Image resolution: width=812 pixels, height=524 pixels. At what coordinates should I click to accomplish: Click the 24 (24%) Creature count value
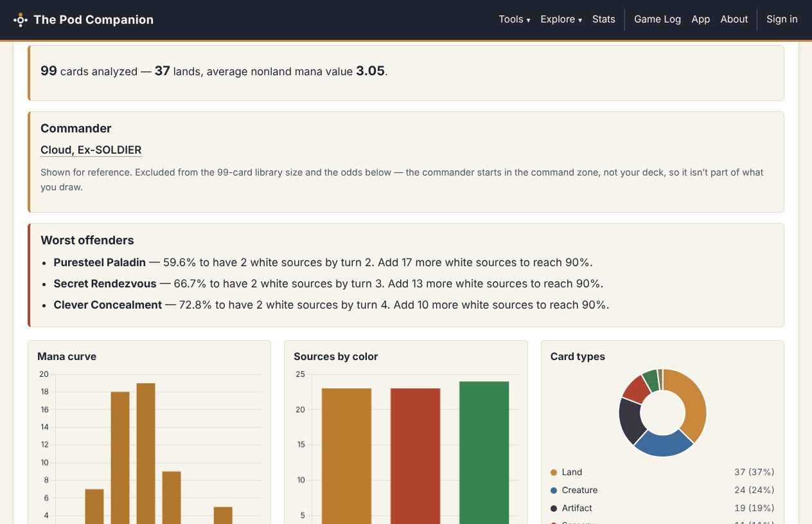pyautogui.click(x=754, y=490)
